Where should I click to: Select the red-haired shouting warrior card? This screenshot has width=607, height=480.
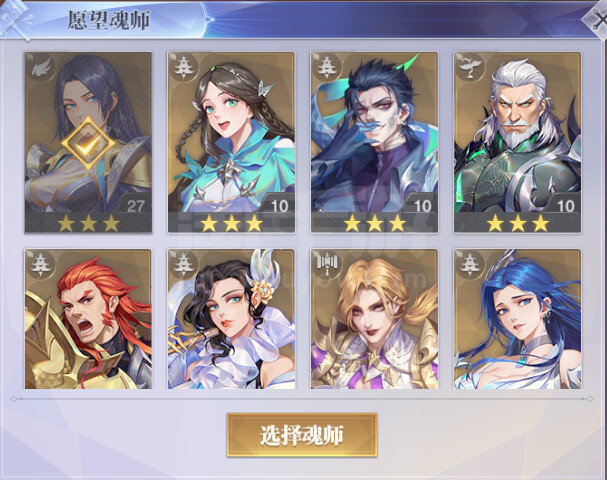(88, 319)
